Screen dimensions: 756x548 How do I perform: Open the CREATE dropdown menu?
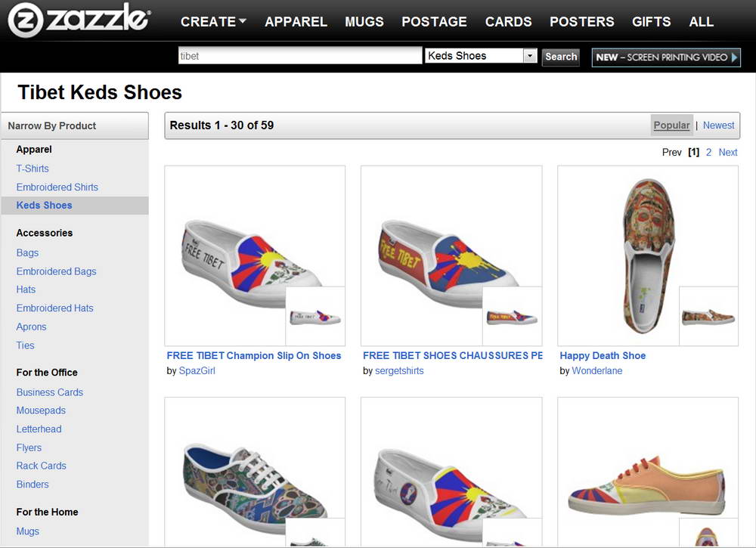tap(213, 22)
